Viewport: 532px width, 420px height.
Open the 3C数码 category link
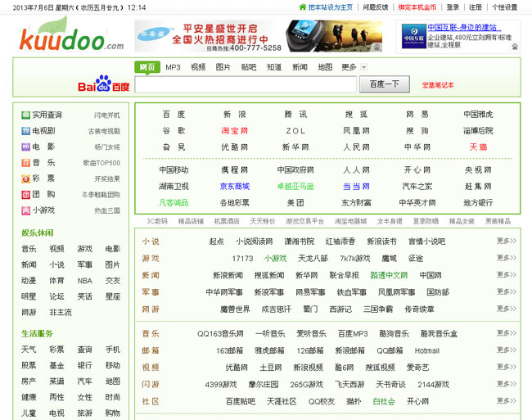(x=157, y=221)
